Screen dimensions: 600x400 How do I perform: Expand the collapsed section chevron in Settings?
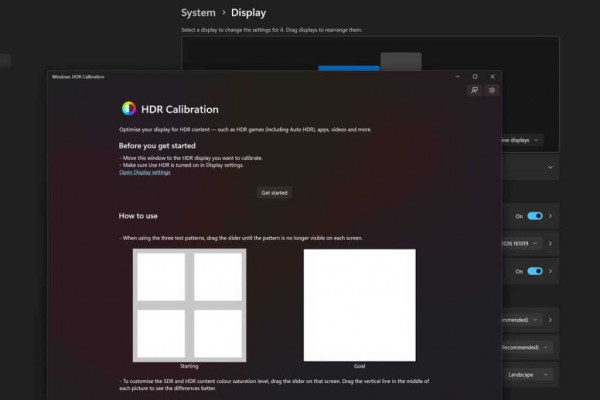click(x=550, y=167)
